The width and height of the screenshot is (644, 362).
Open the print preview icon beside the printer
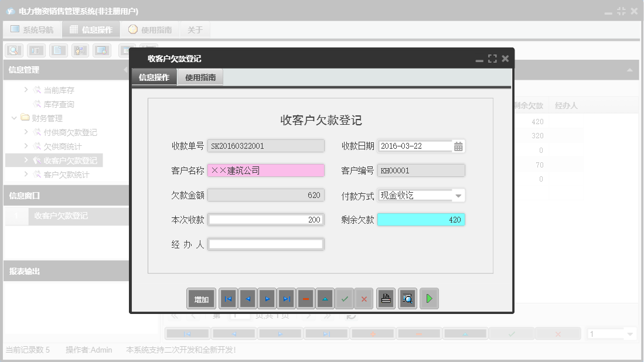point(407,298)
